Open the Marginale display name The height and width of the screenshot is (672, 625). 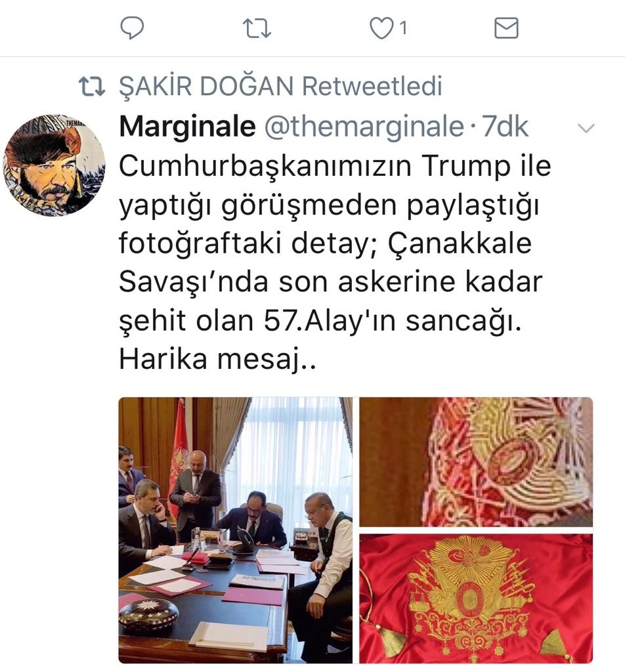click(187, 127)
